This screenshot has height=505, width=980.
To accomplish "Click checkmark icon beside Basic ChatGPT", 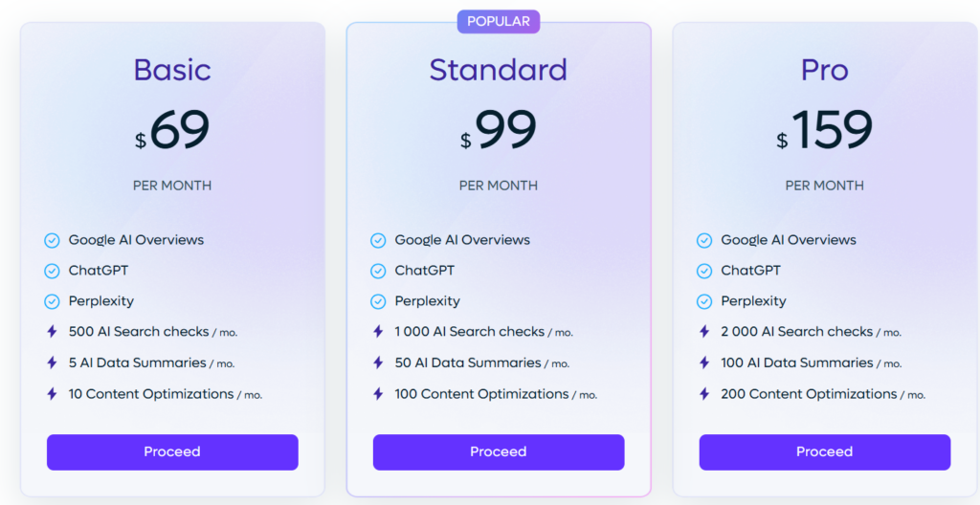I will [x=52, y=271].
